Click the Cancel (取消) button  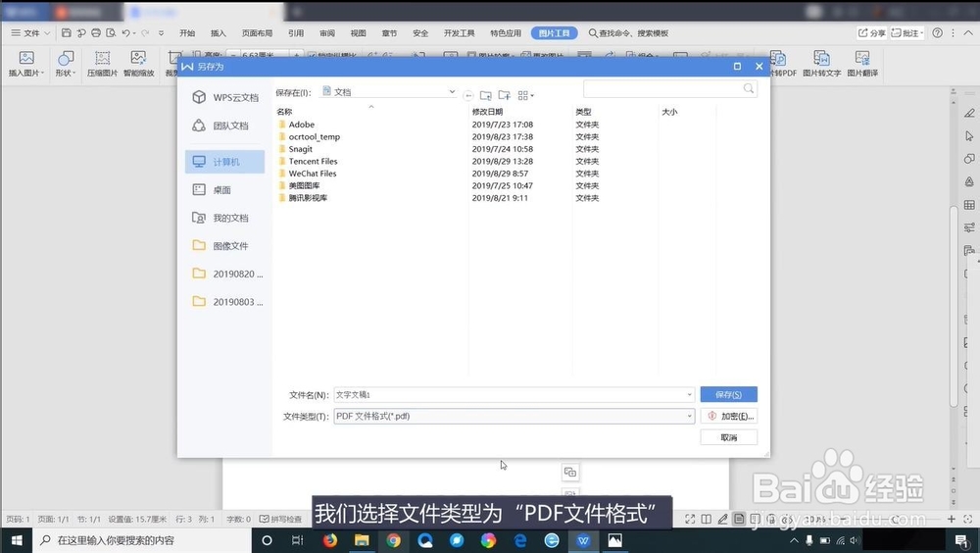[729, 437]
